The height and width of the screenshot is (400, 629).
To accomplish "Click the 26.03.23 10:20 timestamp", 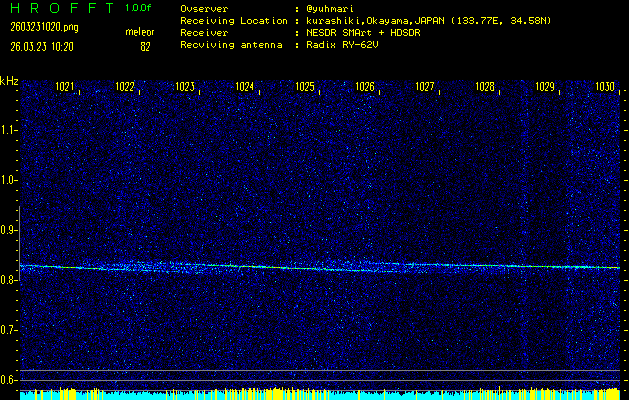I will click(43, 46).
